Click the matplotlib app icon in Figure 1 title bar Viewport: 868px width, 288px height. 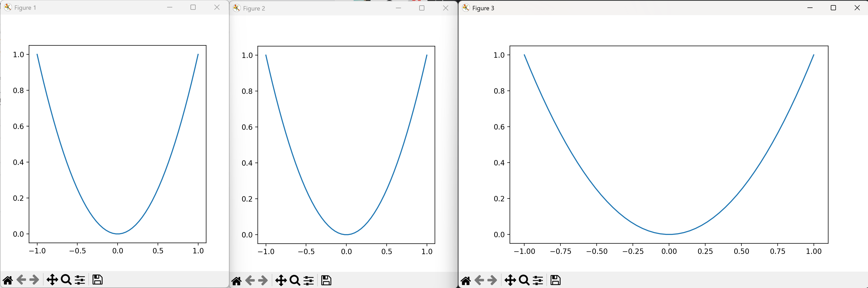[8, 7]
